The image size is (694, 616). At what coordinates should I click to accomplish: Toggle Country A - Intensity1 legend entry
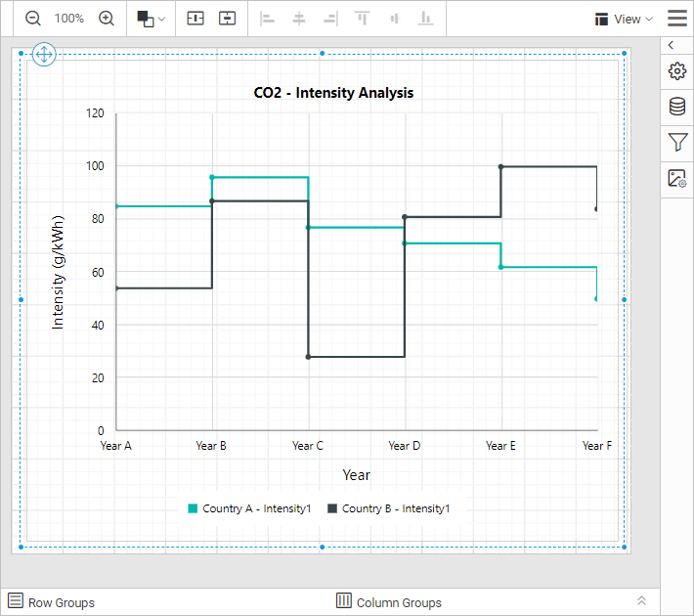coord(249,508)
